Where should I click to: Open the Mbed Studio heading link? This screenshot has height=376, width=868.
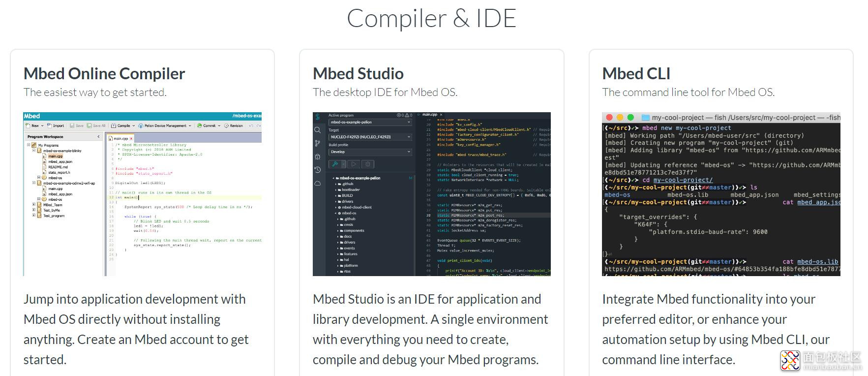pos(358,74)
